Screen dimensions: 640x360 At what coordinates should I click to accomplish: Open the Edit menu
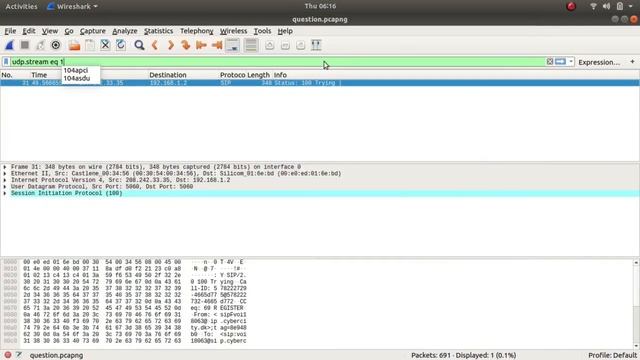pyautogui.click(x=29, y=31)
